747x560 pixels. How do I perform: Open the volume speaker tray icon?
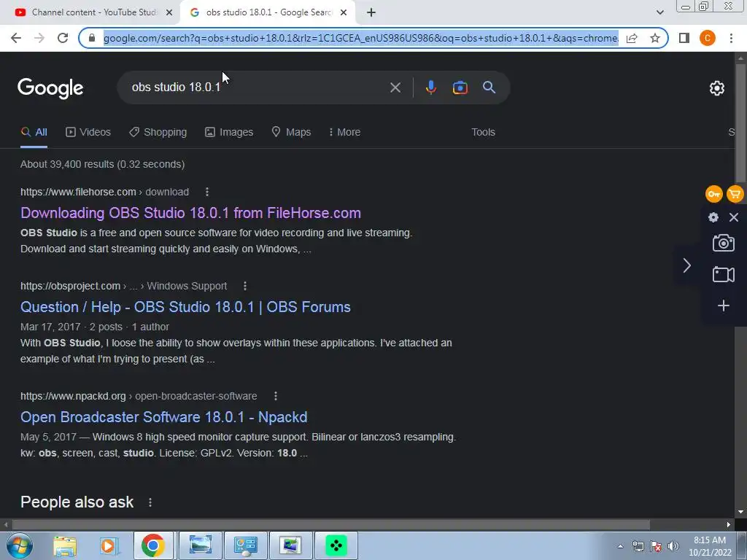coord(673,546)
